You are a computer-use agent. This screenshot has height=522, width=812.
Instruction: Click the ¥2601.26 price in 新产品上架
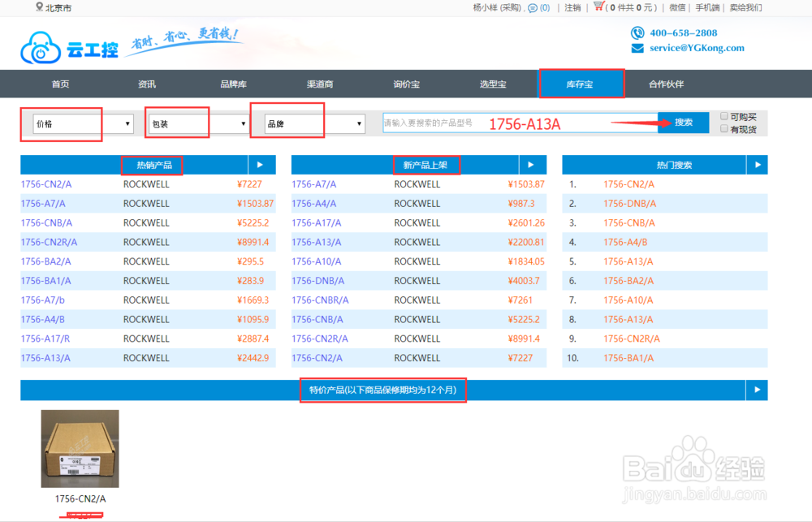(x=526, y=222)
